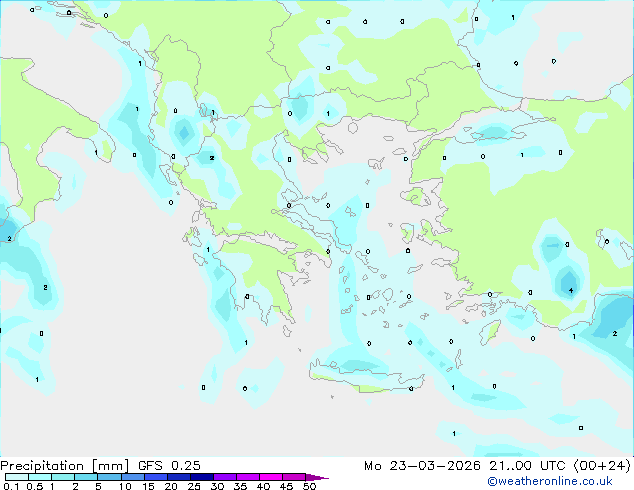The height and width of the screenshot is (490, 634).
Task: Click the 'Mo 23-03-2026' forecast date text
Action: [x=422, y=465]
